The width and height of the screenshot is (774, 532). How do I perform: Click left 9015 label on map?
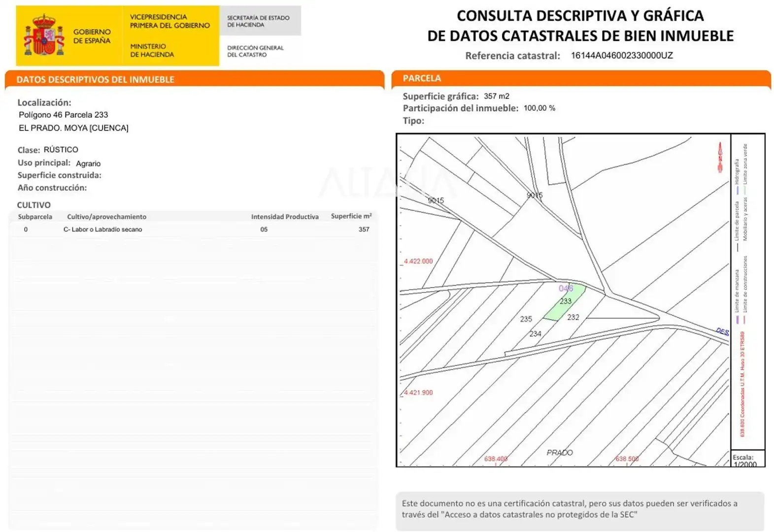tap(436, 200)
